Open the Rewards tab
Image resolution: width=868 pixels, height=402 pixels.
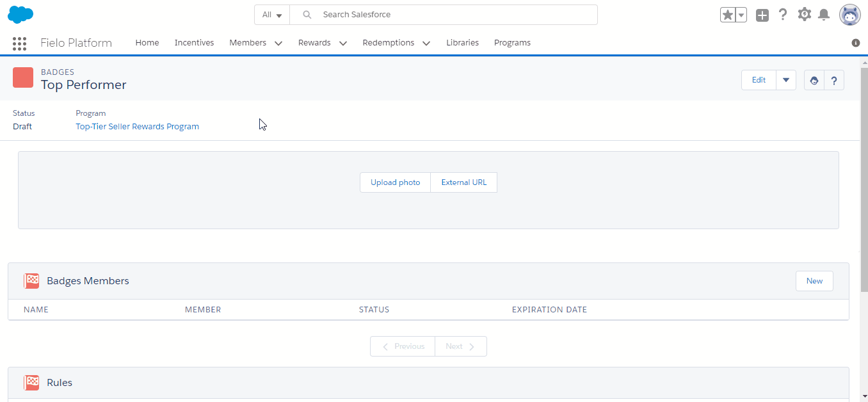[314, 43]
